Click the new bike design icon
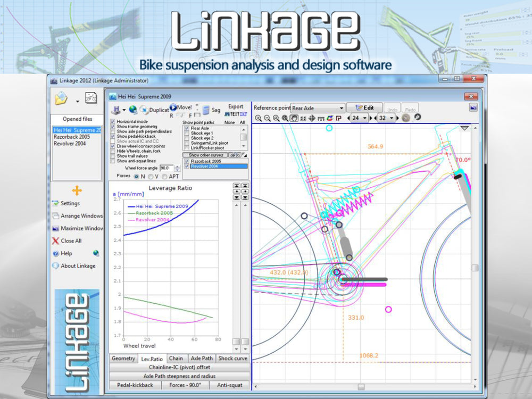 [90, 98]
